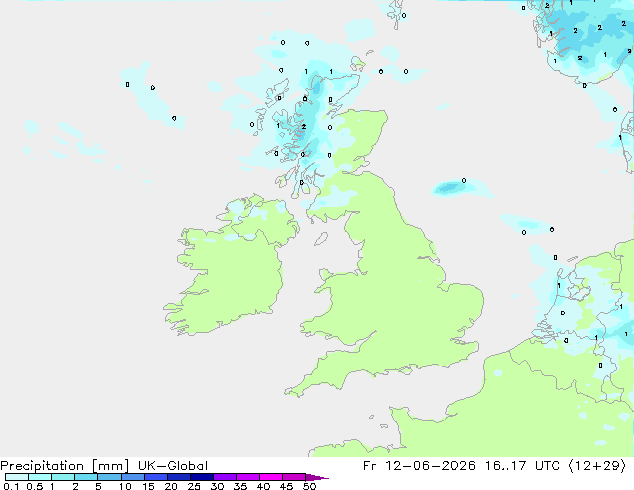Image resolution: width=634 pixels, height=490 pixels.
Task: Click the '45' legend tick label
Action: (286, 486)
